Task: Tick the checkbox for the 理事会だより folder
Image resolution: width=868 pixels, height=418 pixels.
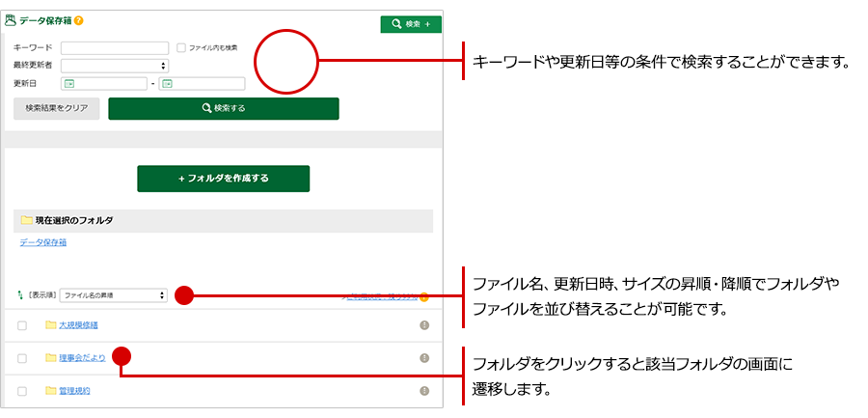Action: (22, 358)
